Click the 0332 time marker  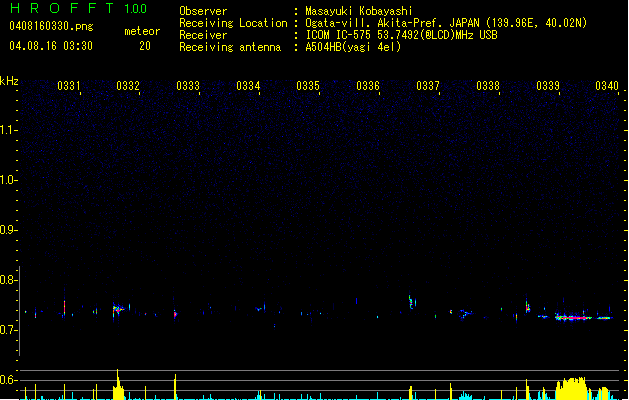point(128,86)
